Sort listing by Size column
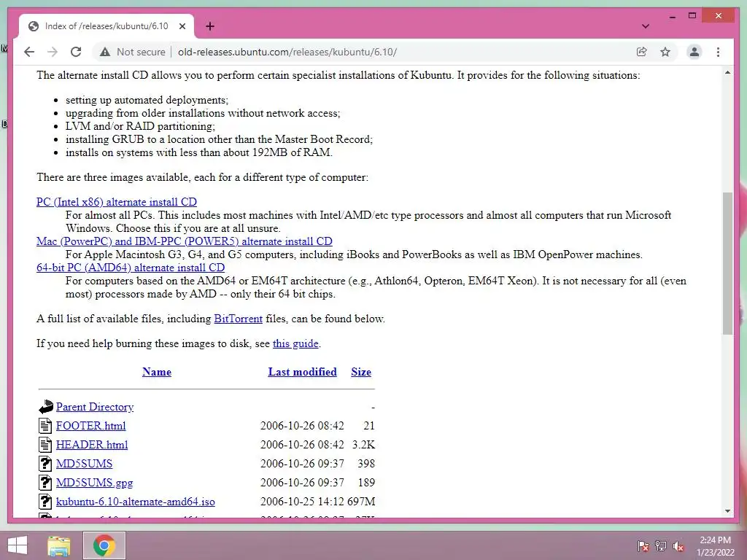The width and height of the screenshot is (747, 560). [x=361, y=372]
